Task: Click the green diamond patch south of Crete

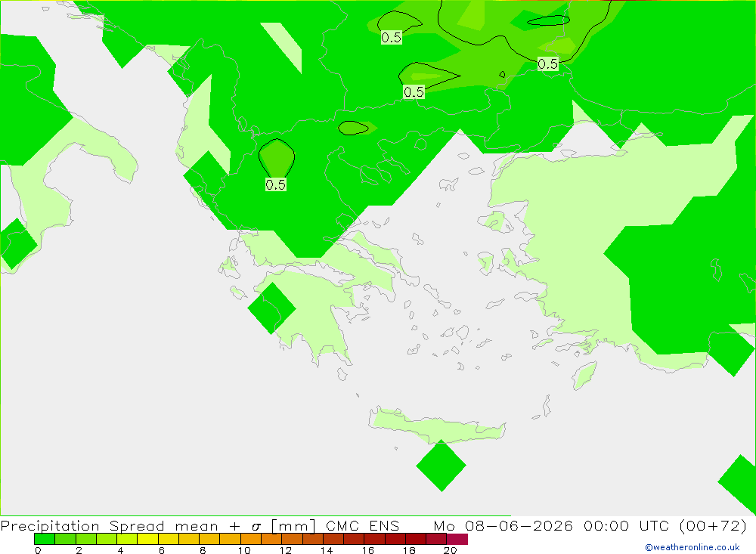Action: pyautogui.click(x=442, y=466)
